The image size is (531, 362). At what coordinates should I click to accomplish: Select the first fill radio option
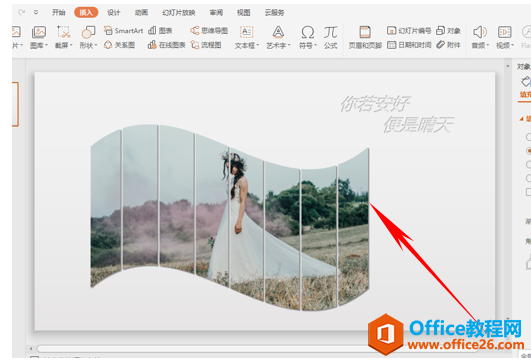click(529, 137)
